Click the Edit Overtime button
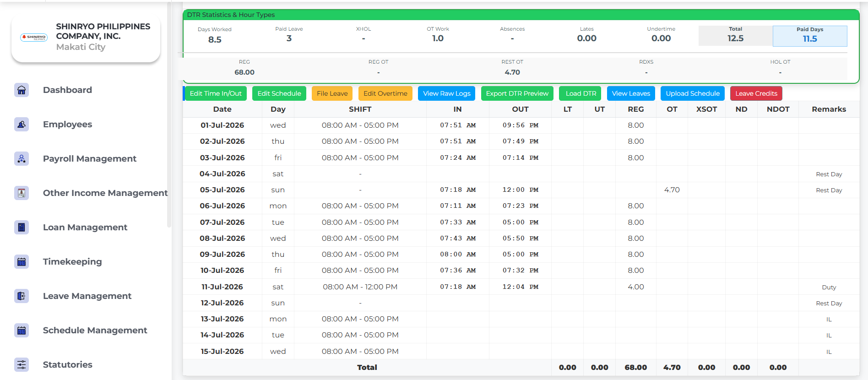The height and width of the screenshot is (380, 868). click(385, 93)
